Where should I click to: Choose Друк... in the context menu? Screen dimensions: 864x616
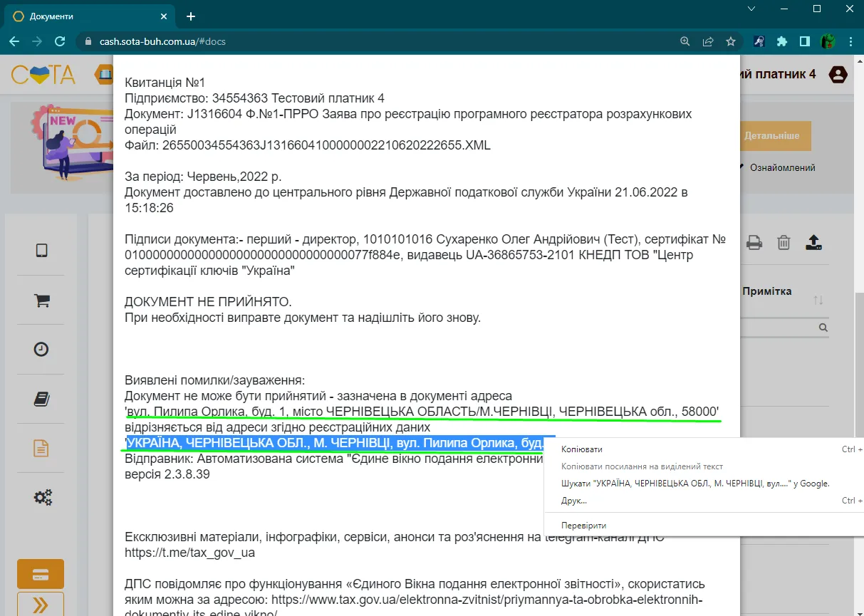click(574, 501)
